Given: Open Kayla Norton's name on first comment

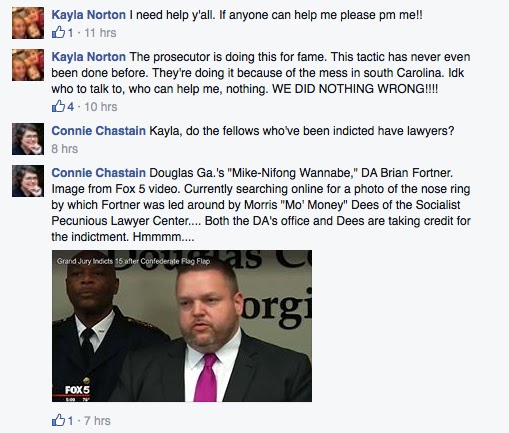Looking at the screenshot, I should click(x=89, y=15).
